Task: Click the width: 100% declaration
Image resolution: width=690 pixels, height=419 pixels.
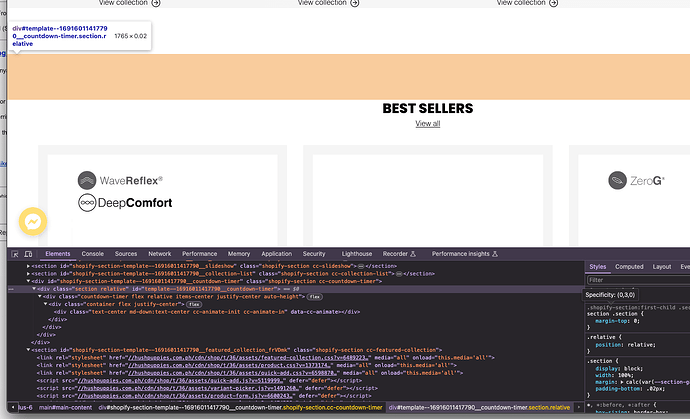Action: (615, 375)
